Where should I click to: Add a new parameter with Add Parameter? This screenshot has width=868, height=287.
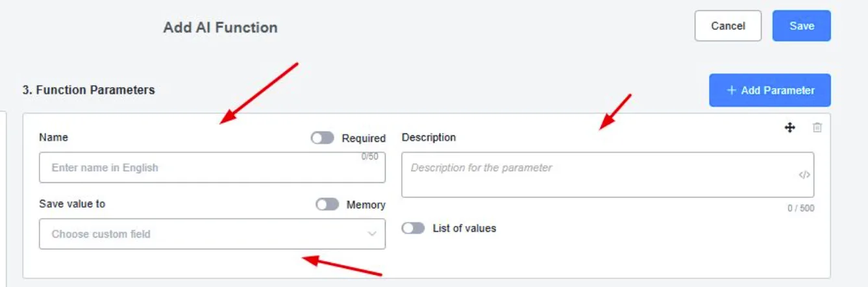click(x=770, y=90)
